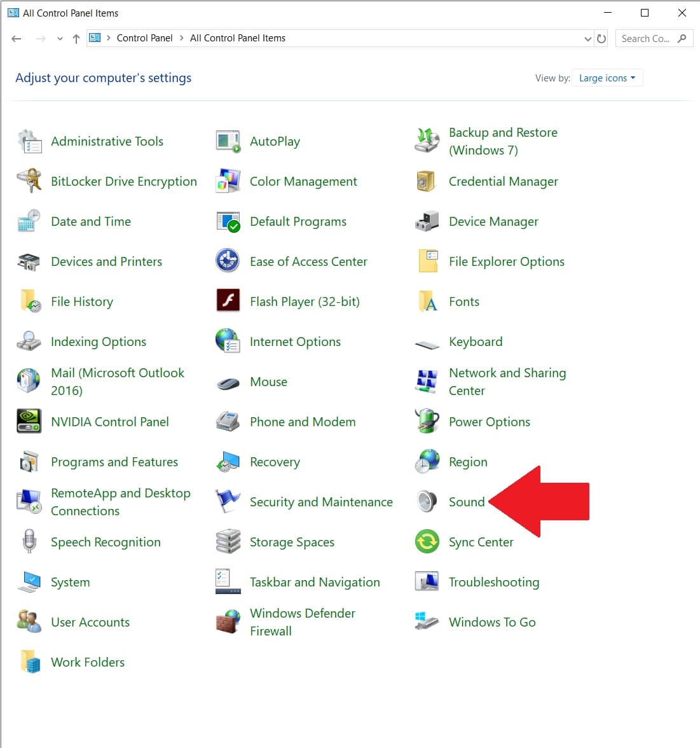Open the Windows Defender Firewall icon
Viewport: 700px width, 748px height.
tap(228, 622)
